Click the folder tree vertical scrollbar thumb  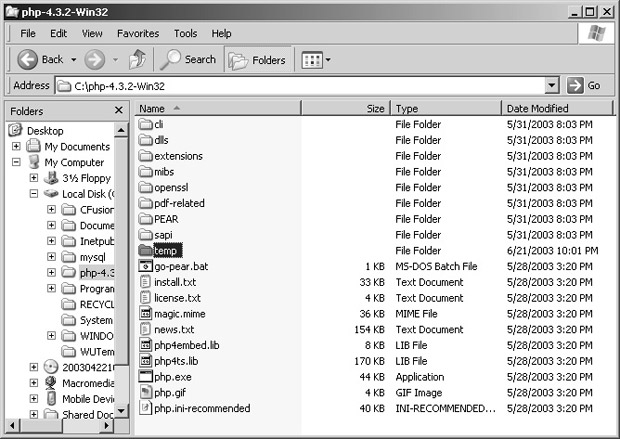point(121,251)
